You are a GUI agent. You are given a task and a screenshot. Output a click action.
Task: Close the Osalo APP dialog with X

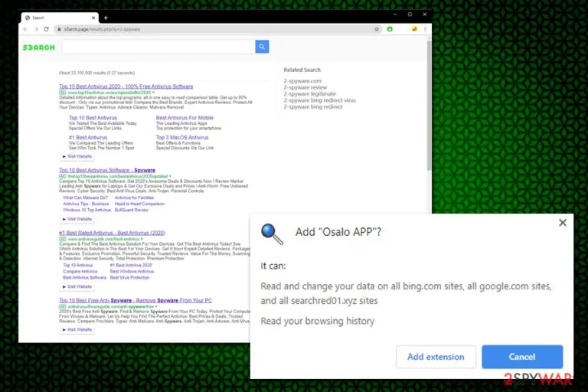(563, 223)
